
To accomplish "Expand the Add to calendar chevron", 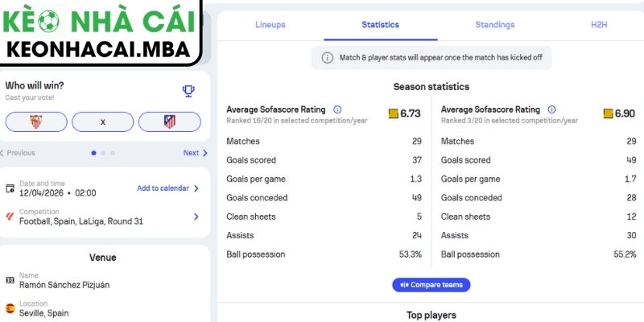I will (196, 188).
